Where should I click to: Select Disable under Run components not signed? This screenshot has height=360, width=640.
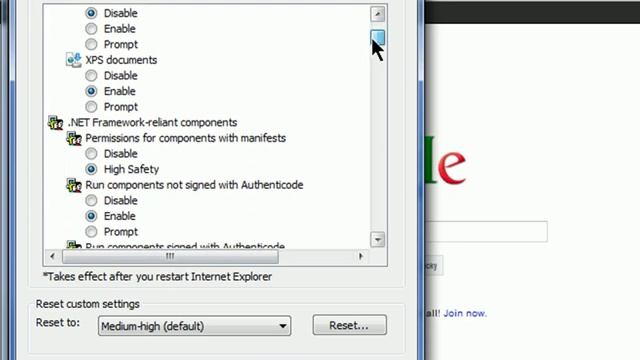pos(91,200)
